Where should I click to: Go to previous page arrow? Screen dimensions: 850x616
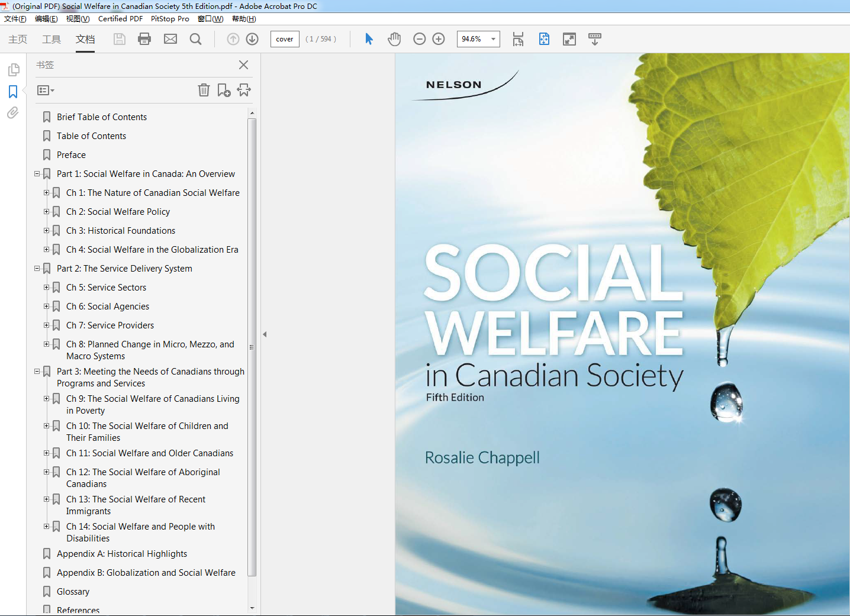(233, 39)
